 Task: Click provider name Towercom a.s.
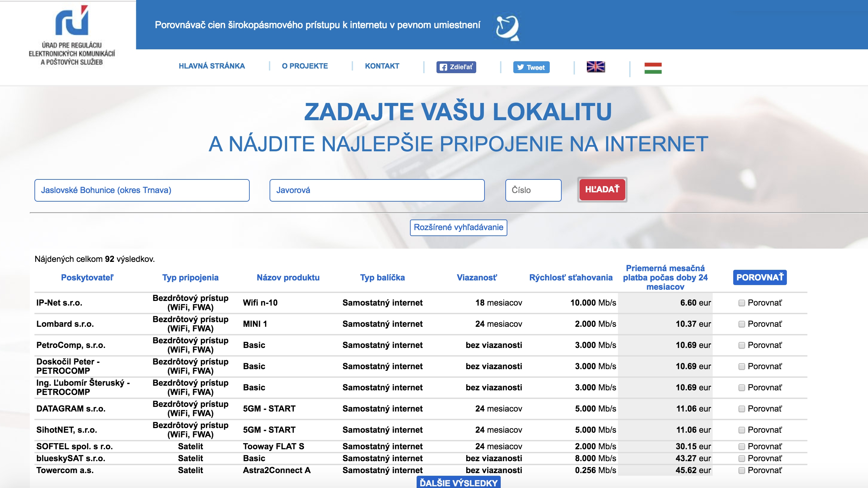(x=65, y=470)
